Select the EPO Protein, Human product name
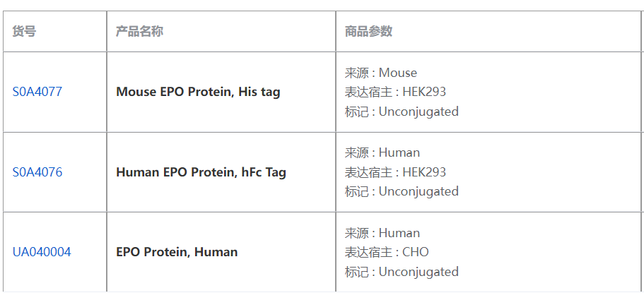Viewport: 644px width, 300px height. click(x=177, y=252)
